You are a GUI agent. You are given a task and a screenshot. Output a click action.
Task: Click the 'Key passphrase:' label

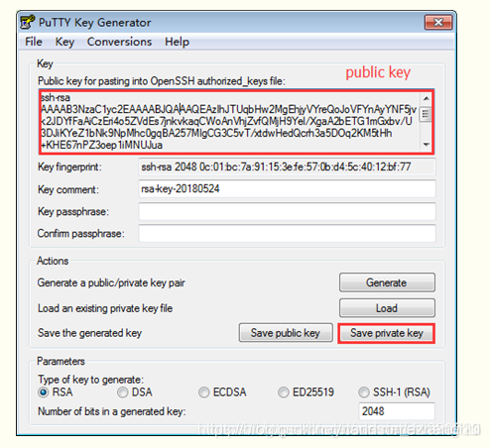pyautogui.click(x=73, y=211)
